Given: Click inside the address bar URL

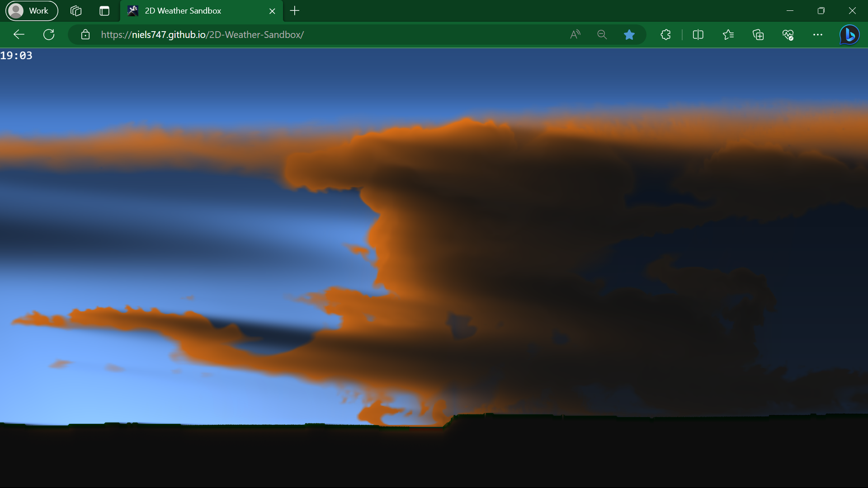Looking at the screenshot, I should point(203,35).
